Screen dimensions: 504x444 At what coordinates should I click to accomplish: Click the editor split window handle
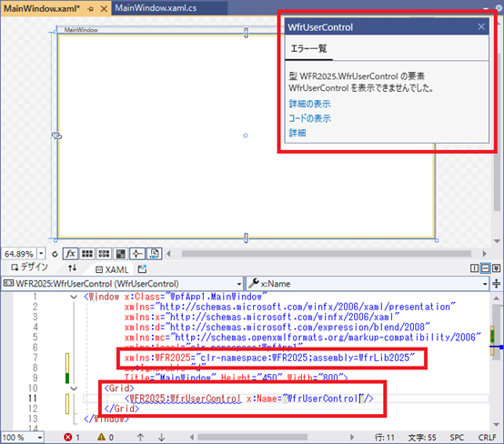(x=497, y=284)
